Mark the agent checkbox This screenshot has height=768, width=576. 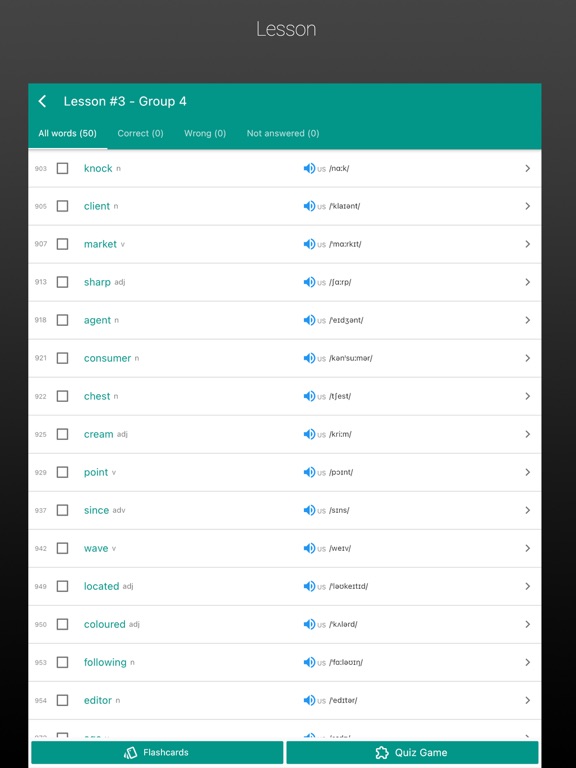[62, 320]
